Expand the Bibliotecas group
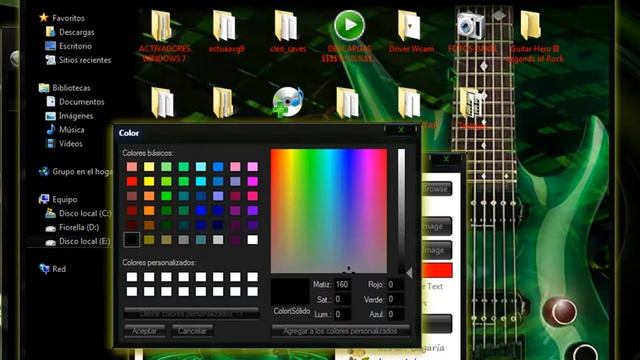 point(64,88)
